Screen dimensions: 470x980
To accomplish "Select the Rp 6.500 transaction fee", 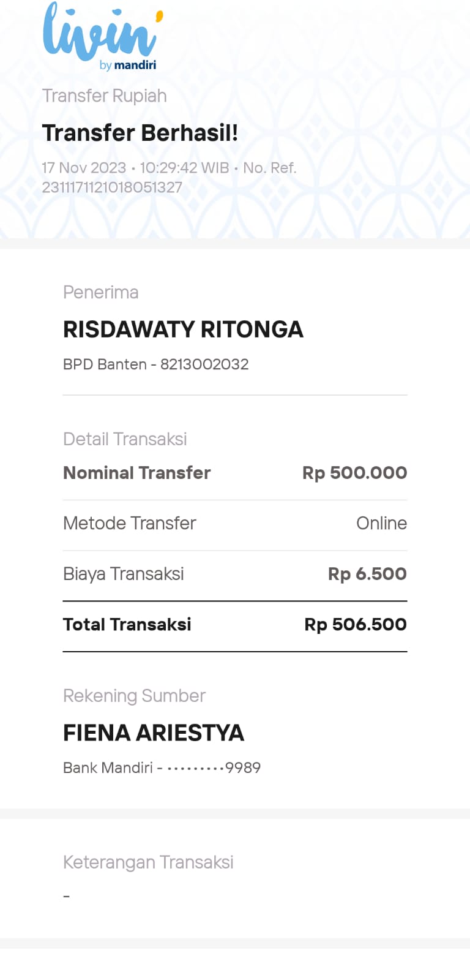I will (x=367, y=574).
